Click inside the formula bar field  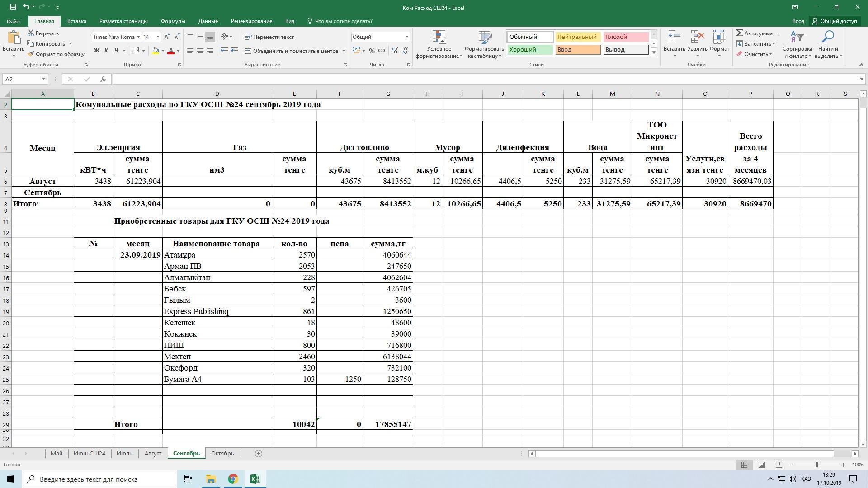452,79
